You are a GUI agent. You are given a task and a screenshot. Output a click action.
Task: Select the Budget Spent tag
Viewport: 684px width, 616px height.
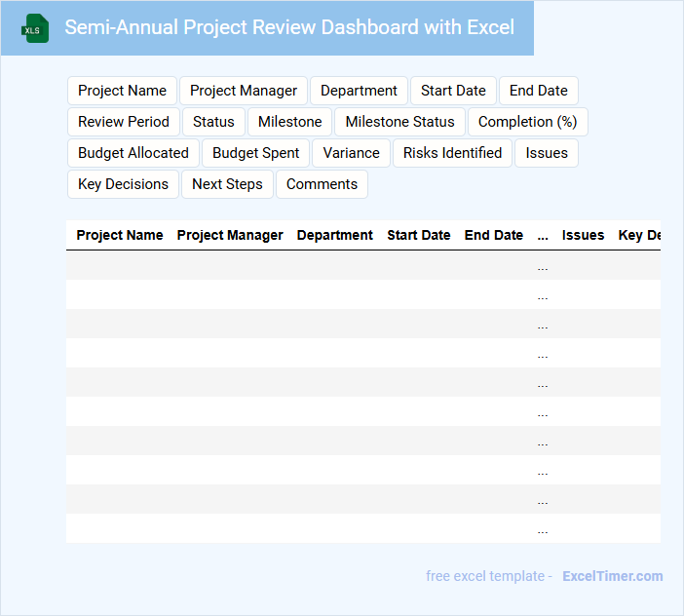point(256,153)
